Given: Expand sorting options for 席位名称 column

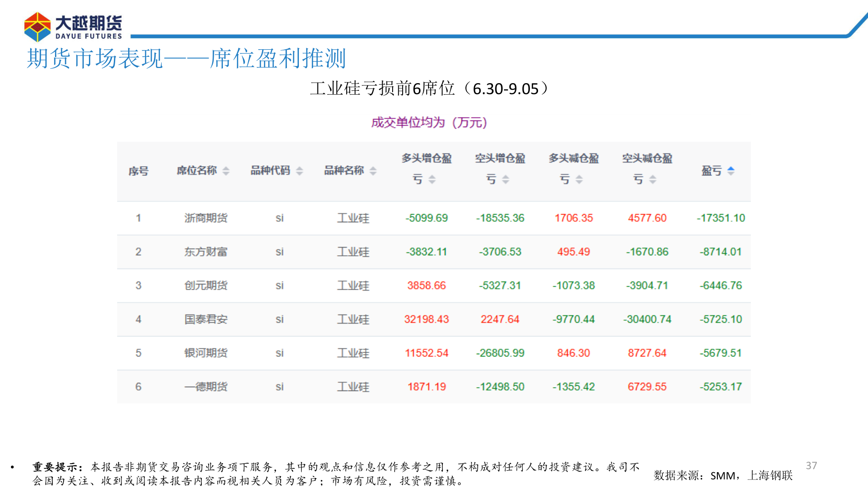Looking at the screenshot, I should pyautogui.click(x=226, y=171).
